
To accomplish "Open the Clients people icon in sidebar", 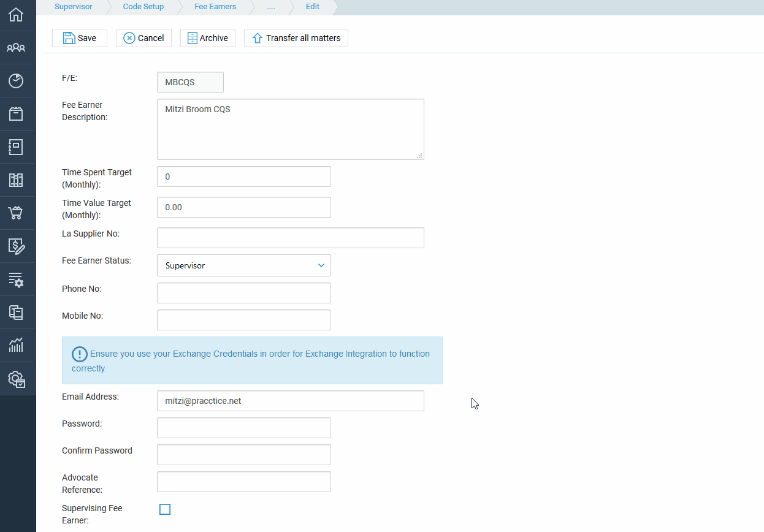I will (16, 48).
